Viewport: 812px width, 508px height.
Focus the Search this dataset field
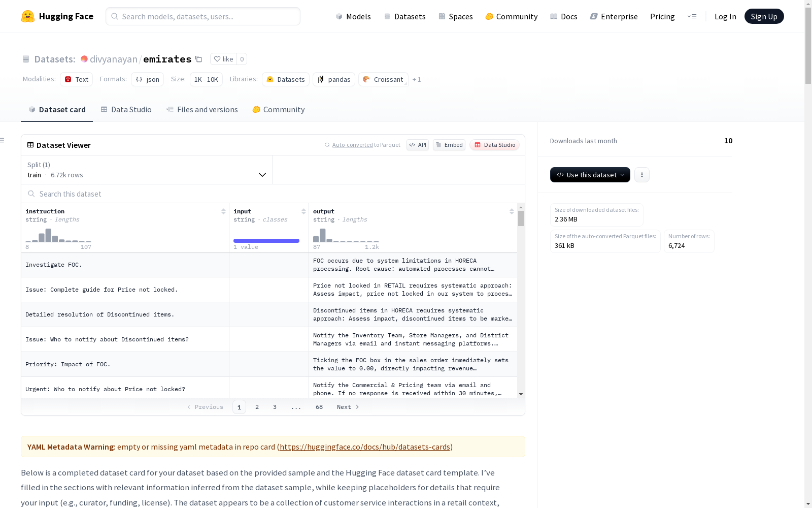(x=273, y=194)
